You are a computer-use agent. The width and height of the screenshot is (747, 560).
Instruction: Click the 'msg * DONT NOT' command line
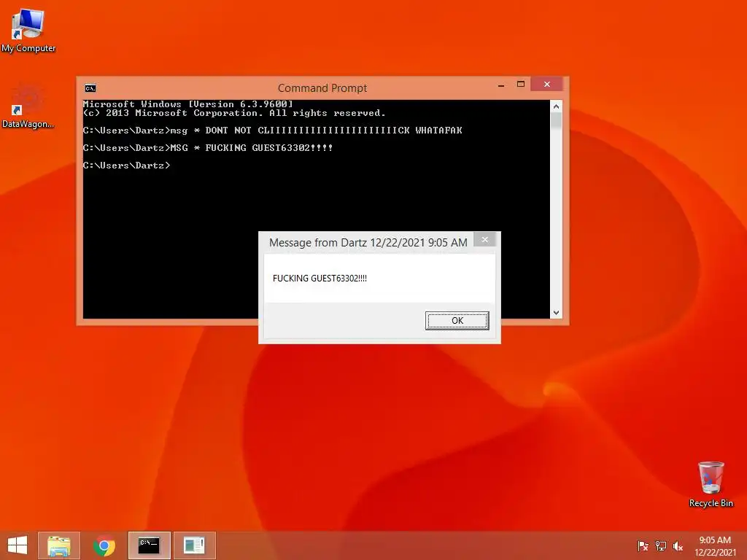(273, 131)
